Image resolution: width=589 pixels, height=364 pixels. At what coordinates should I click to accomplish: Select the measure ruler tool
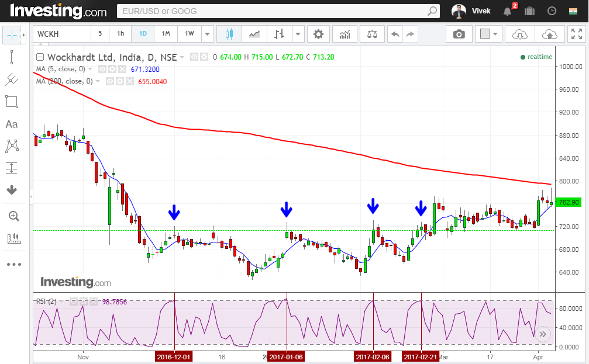(14, 238)
